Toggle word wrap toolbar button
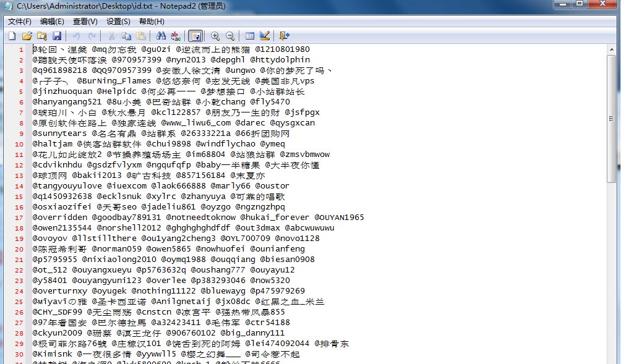The image size is (621, 364). (195, 36)
